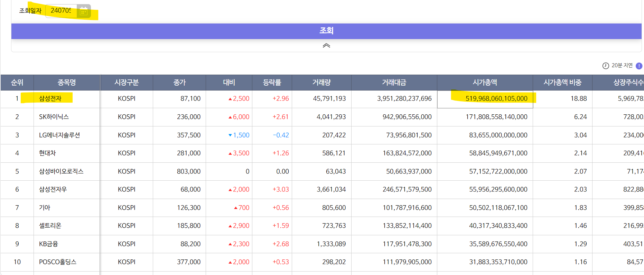644x275 pixels.
Task: Click closing price 236,000
Action: (x=189, y=117)
